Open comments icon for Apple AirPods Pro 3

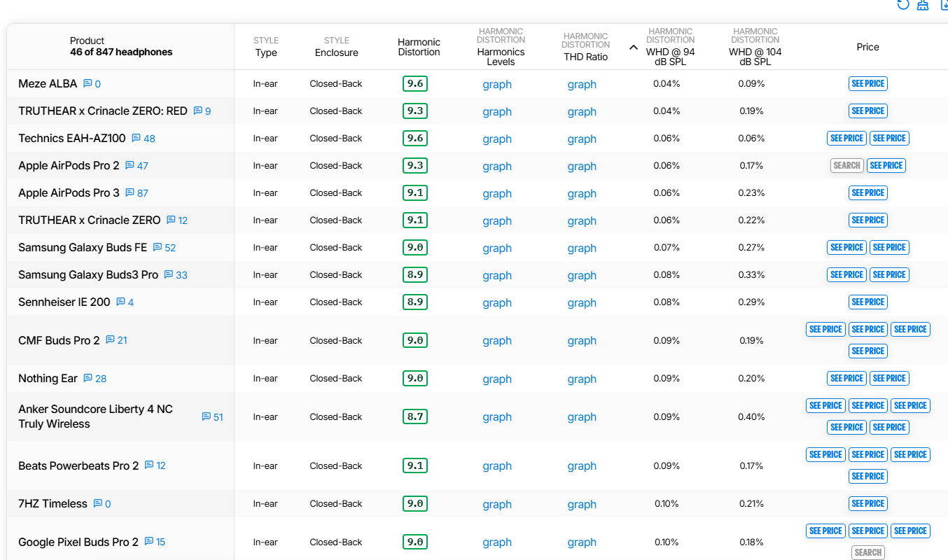coord(130,193)
